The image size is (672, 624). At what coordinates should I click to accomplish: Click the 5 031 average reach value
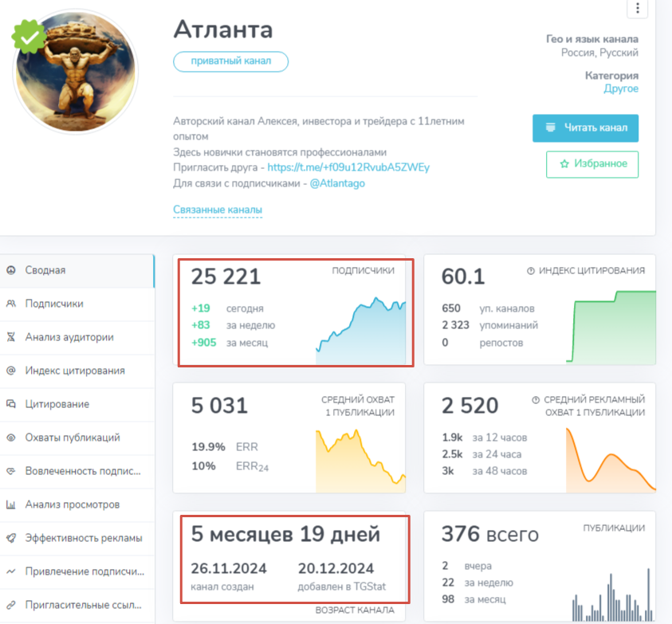click(x=219, y=406)
